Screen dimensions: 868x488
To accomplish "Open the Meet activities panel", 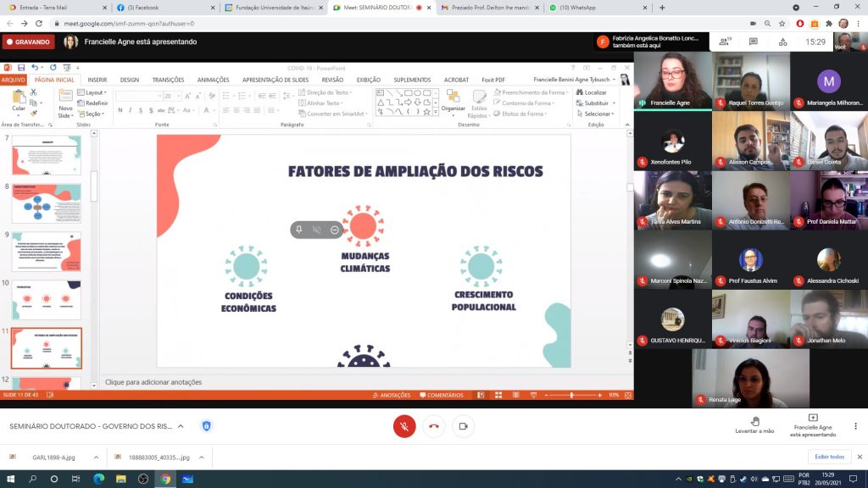I will tap(781, 41).
